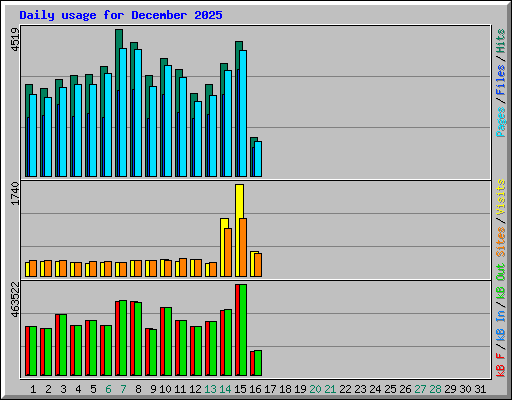Viewport: 512px width, 400px height.
Task: Click the cyan files bar for day 1
Action: 33,136
